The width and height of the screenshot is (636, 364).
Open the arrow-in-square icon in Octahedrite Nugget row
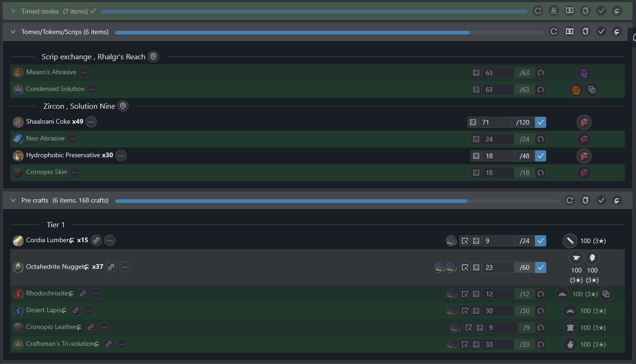465,267
